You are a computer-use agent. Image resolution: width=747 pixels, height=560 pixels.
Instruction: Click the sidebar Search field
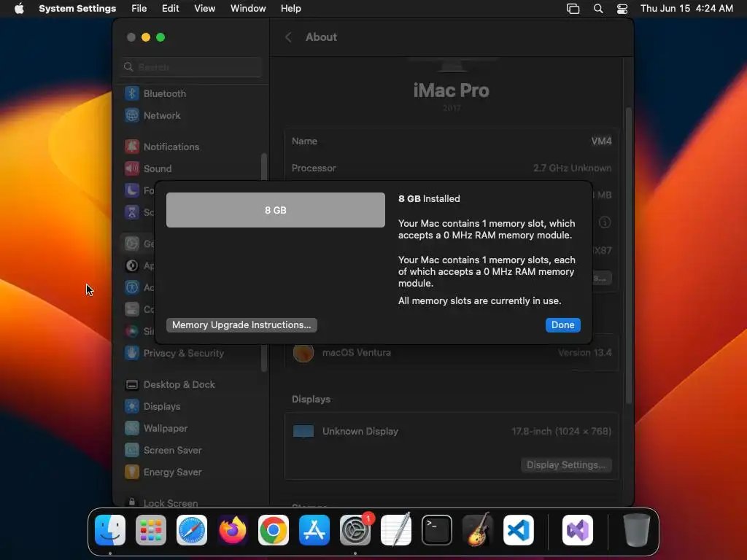[191, 67]
